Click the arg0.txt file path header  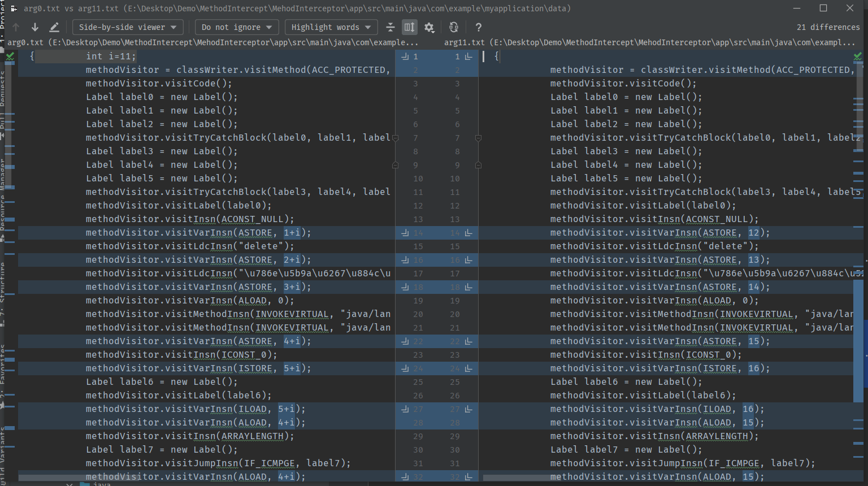point(212,42)
